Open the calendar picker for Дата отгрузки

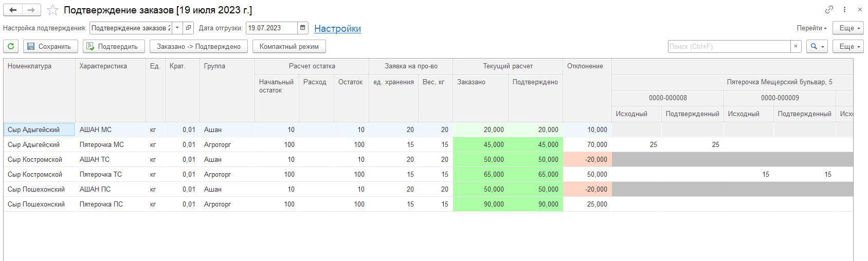coord(303,28)
